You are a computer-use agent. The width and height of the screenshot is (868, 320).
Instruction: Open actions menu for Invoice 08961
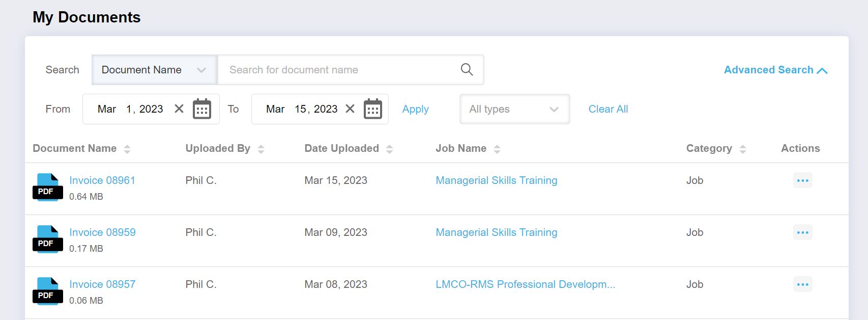pyautogui.click(x=802, y=180)
